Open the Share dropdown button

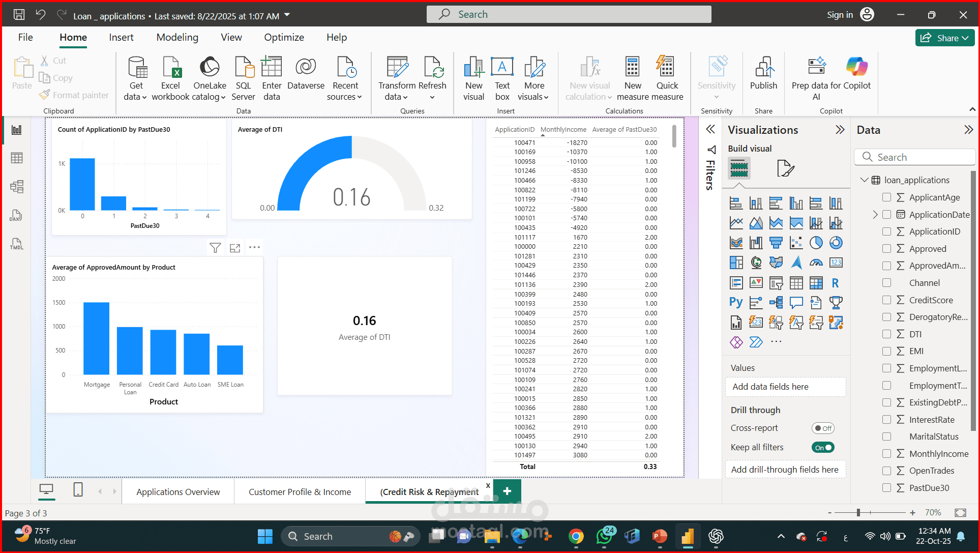click(x=945, y=38)
